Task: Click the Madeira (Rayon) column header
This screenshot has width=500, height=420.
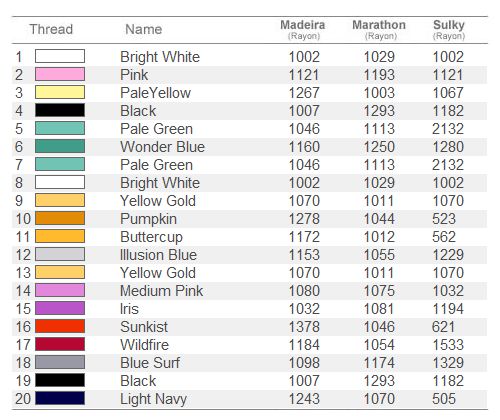Action: (x=303, y=29)
